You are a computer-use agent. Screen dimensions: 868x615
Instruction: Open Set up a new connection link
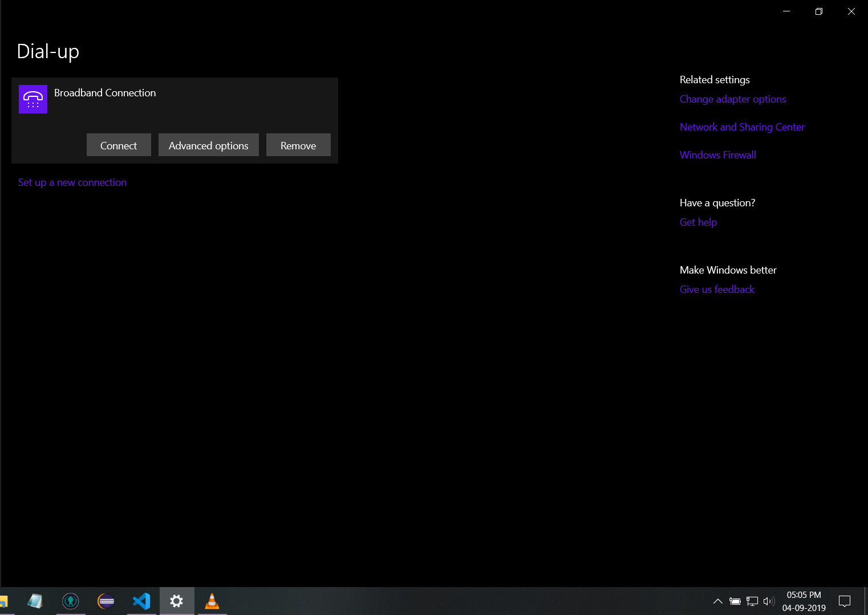pyautogui.click(x=72, y=182)
